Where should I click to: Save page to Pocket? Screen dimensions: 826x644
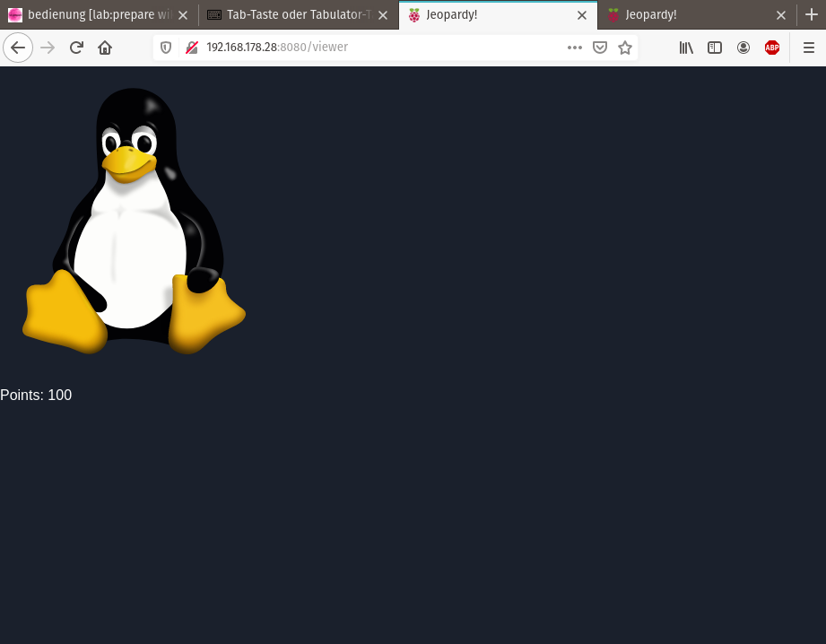pos(599,48)
